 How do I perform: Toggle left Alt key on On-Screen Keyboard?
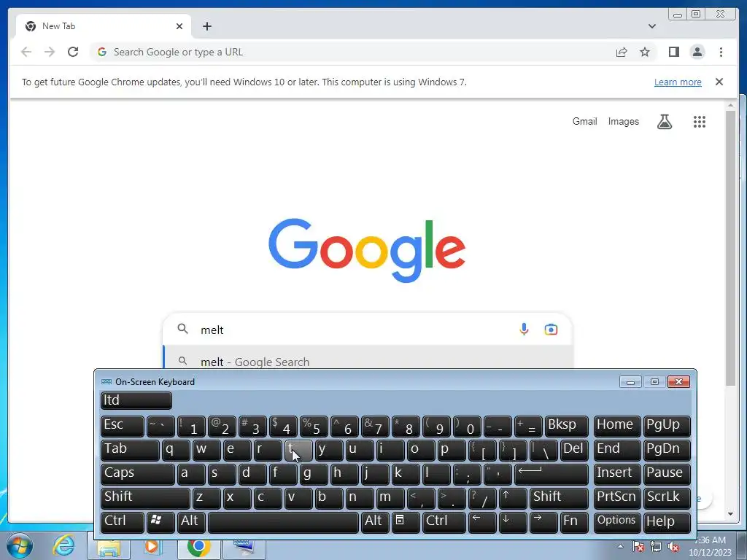coord(191,522)
